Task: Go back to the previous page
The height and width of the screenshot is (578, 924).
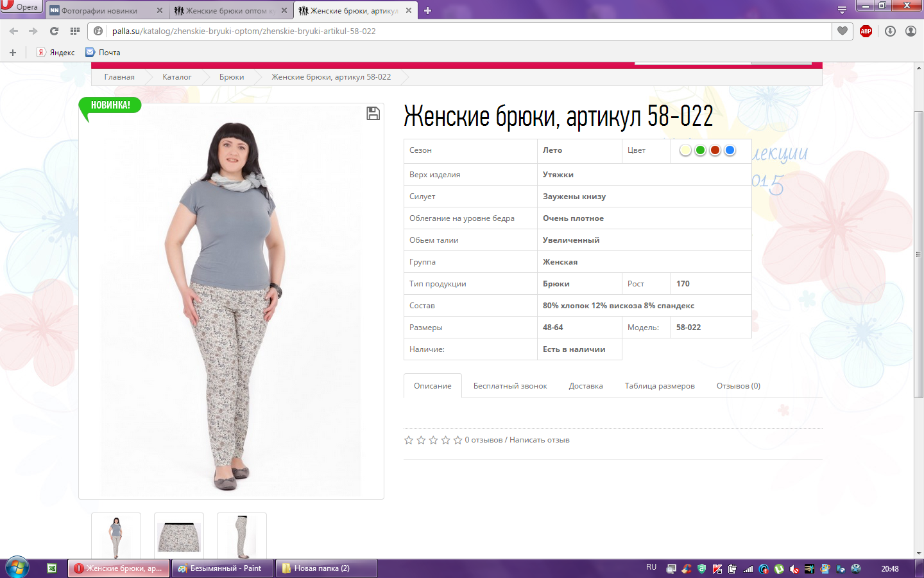Action: [x=13, y=31]
